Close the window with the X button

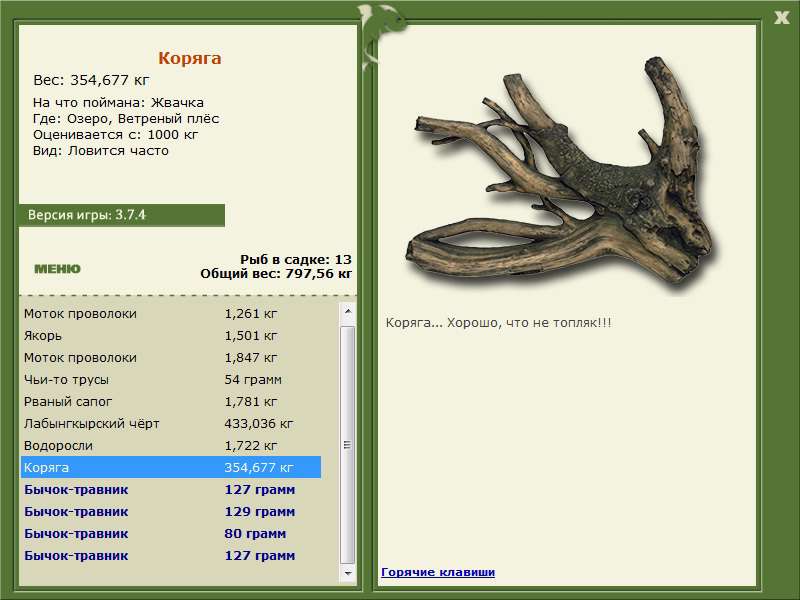pos(781,15)
